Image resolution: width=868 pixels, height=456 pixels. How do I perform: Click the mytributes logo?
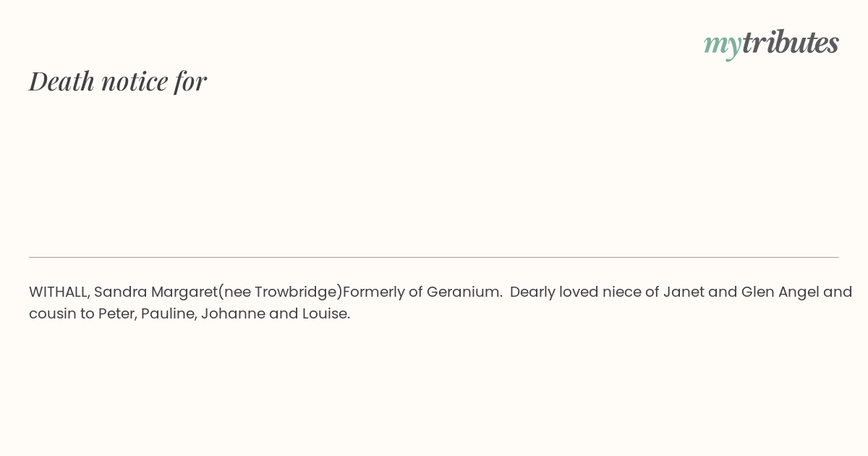tap(771, 43)
